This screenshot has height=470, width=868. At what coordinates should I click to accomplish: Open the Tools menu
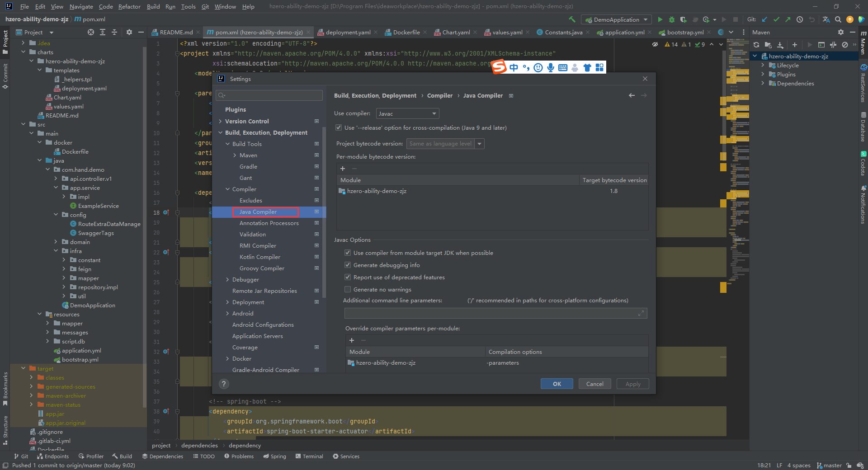click(x=188, y=6)
